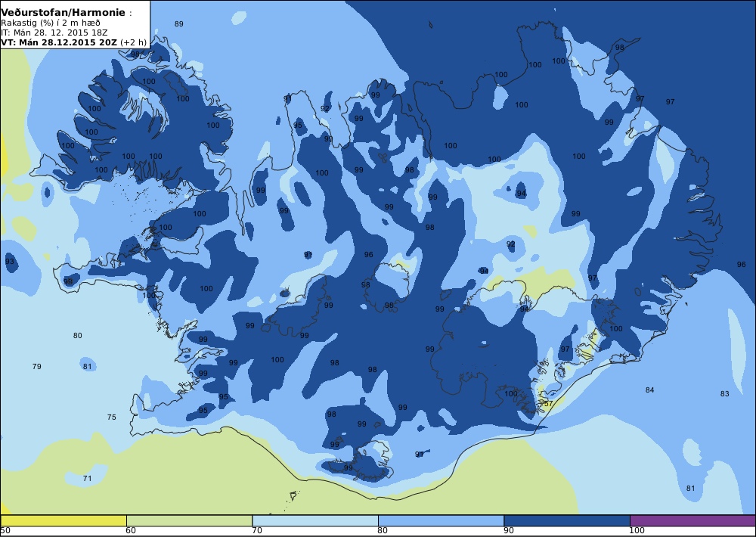Click the humidity value '84' off southeast coast
The width and height of the screenshot is (756, 537).
coord(650,390)
